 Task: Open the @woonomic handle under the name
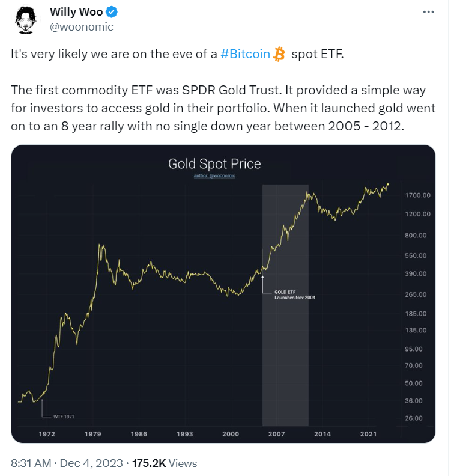[81, 27]
